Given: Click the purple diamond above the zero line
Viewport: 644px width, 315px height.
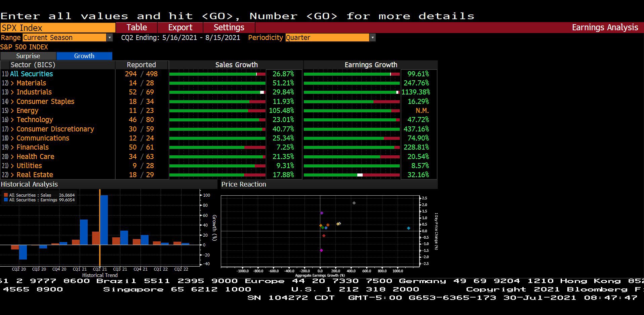Looking at the screenshot, I should pyautogui.click(x=322, y=213).
